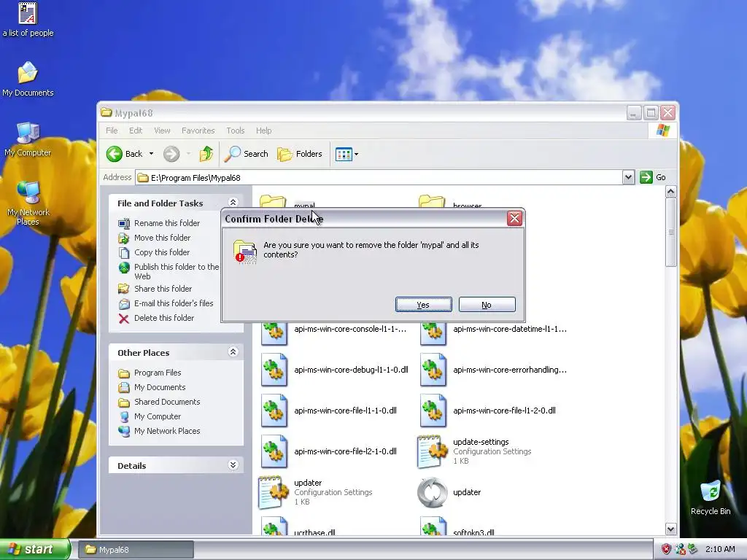Collapse the Other Places panel
The height and width of the screenshot is (560, 747).
pyautogui.click(x=233, y=352)
